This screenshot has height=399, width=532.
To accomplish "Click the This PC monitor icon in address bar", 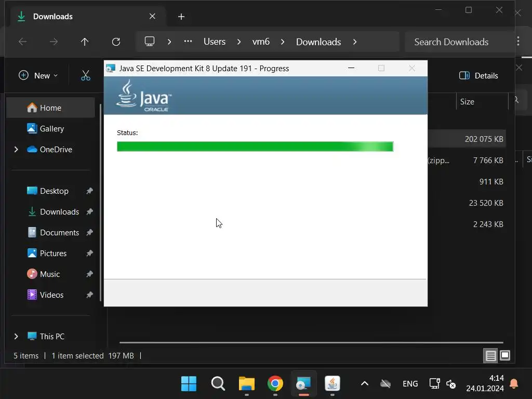I will point(150,42).
